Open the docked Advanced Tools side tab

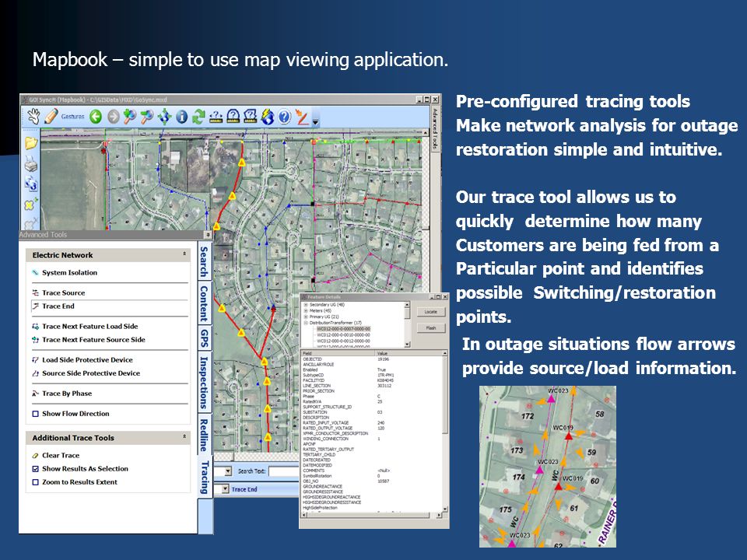click(x=434, y=128)
